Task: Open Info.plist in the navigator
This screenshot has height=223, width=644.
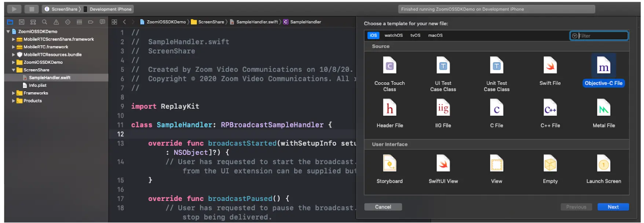Action: (37, 85)
